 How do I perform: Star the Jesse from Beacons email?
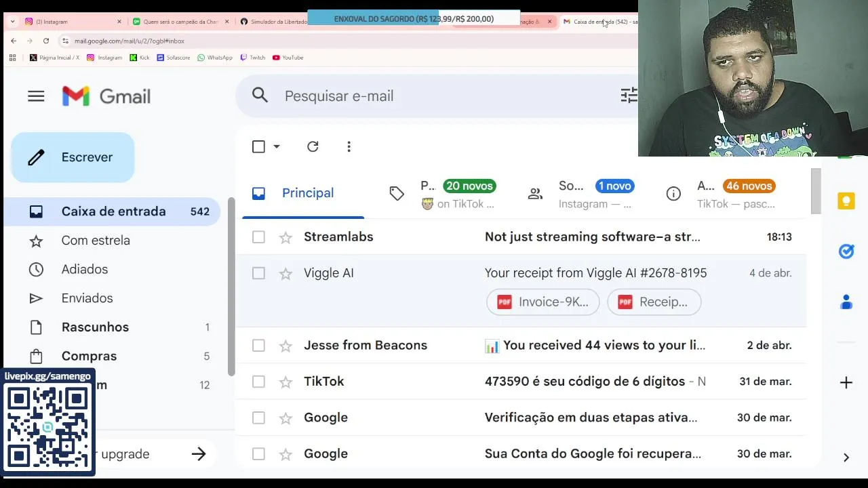(285, 346)
